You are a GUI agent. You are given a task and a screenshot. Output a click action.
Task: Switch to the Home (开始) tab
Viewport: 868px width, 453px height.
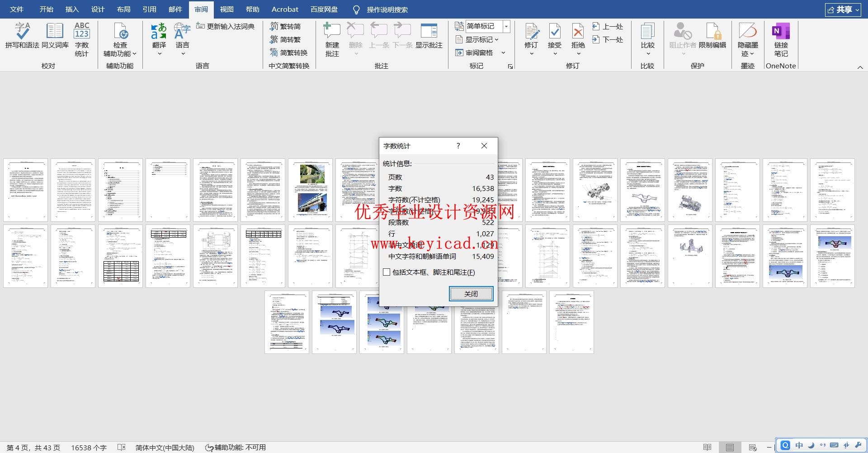pyautogui.click(x=46, y=9)
